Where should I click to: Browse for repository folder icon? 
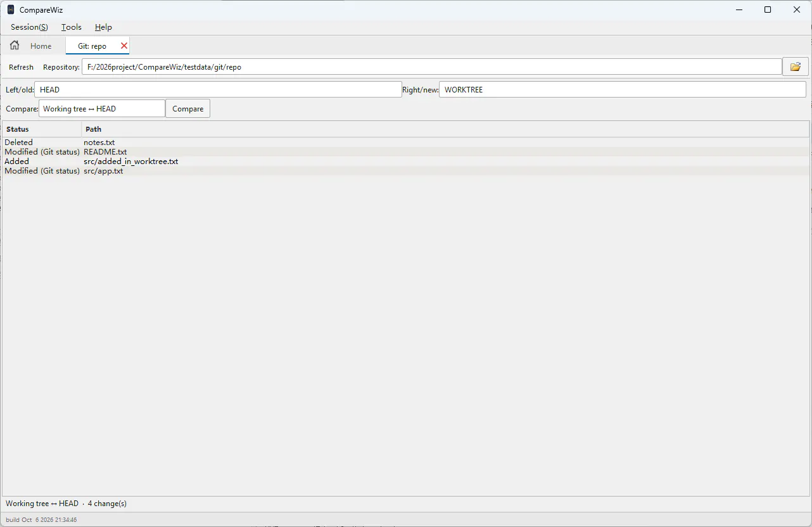[796, 67]
